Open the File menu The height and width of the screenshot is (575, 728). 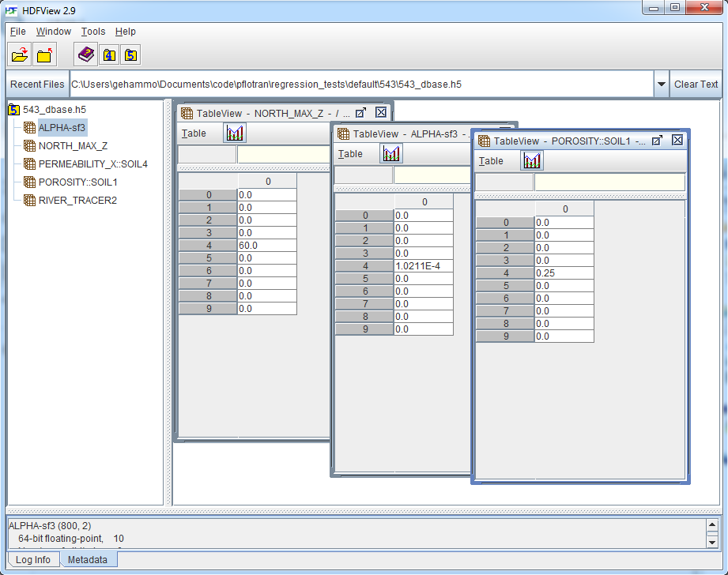pos(17,32)
